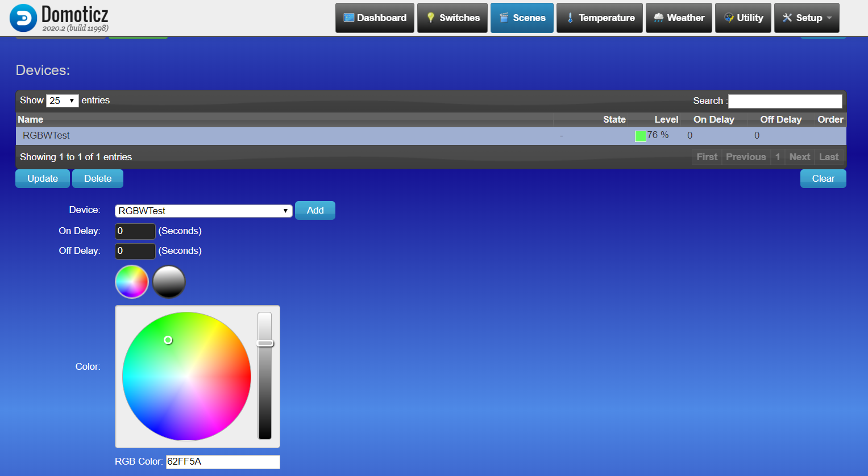This screenshot has width=868, height=476.
Task: Click the green color swatch in RGBWTest row
Action: (640, 136)
